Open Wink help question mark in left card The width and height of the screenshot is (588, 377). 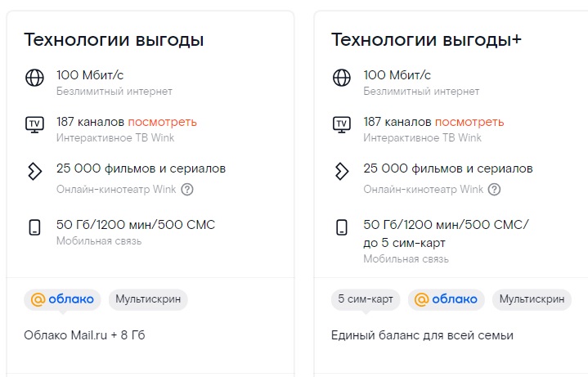pos(187,190)
